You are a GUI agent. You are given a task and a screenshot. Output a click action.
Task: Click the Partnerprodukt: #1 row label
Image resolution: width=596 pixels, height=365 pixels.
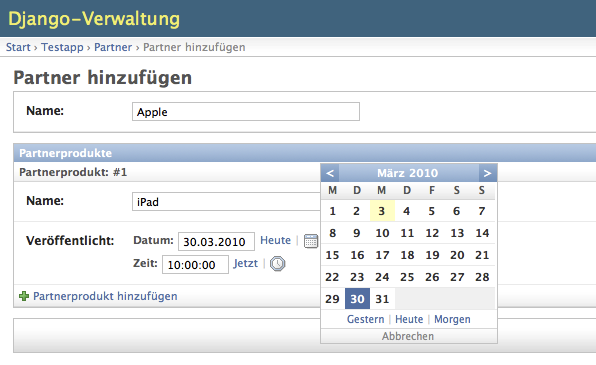[x=73, y=172]
